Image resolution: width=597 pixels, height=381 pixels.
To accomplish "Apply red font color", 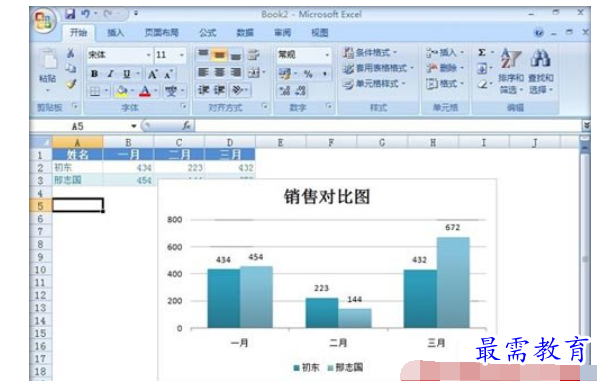I will click(x=145, y=91).
